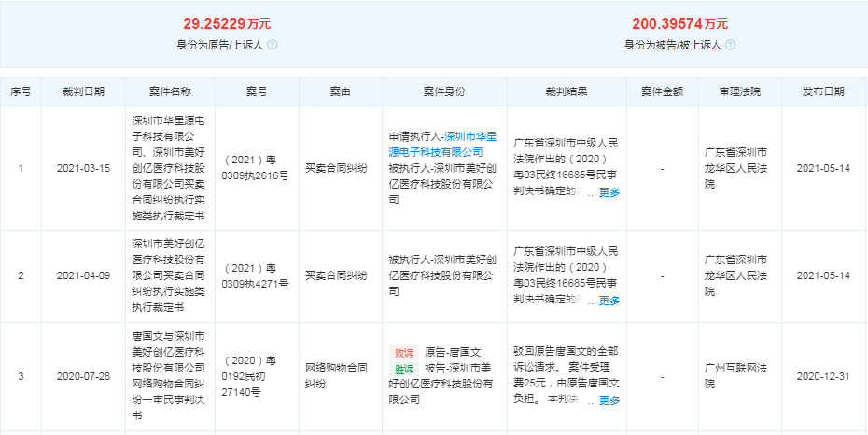The image size is (868, 435).
Task: Click 广州互联网法院 court cell
Action: coord(736,376)
